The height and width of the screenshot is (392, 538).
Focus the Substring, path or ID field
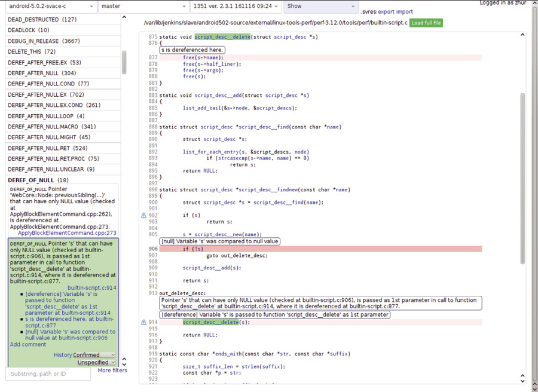[x=48, y=374]
